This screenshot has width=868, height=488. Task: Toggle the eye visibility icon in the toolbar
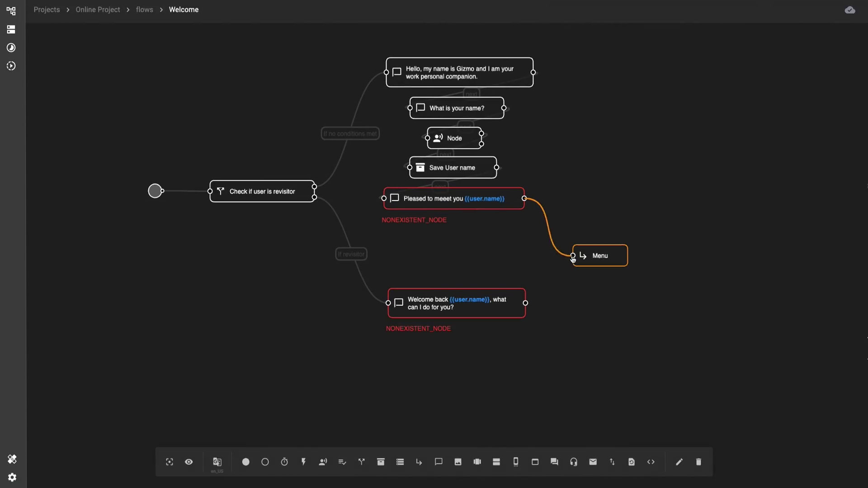tap(189, 462)
